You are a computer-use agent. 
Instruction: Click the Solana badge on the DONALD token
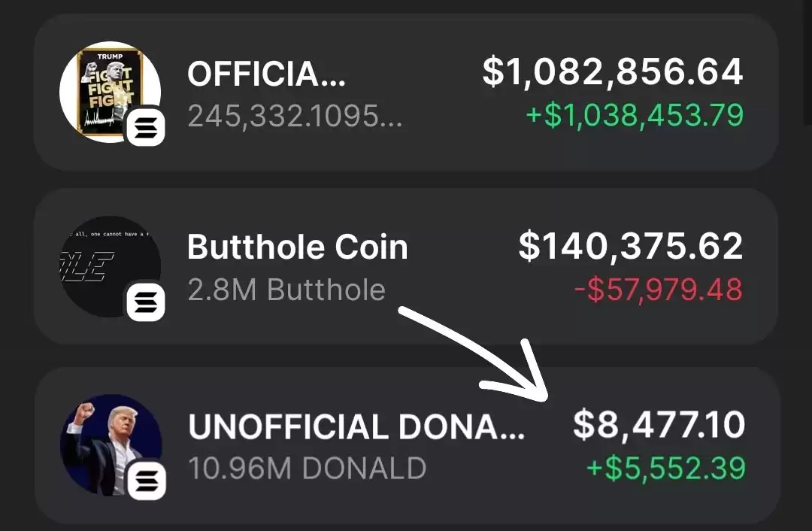147,481
